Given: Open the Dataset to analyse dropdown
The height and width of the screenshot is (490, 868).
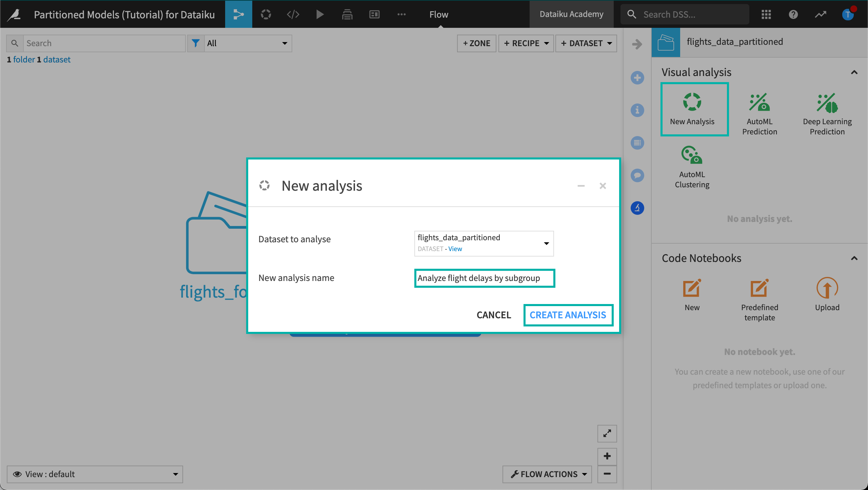Looking at the screenshot, I should pos(484,243).
